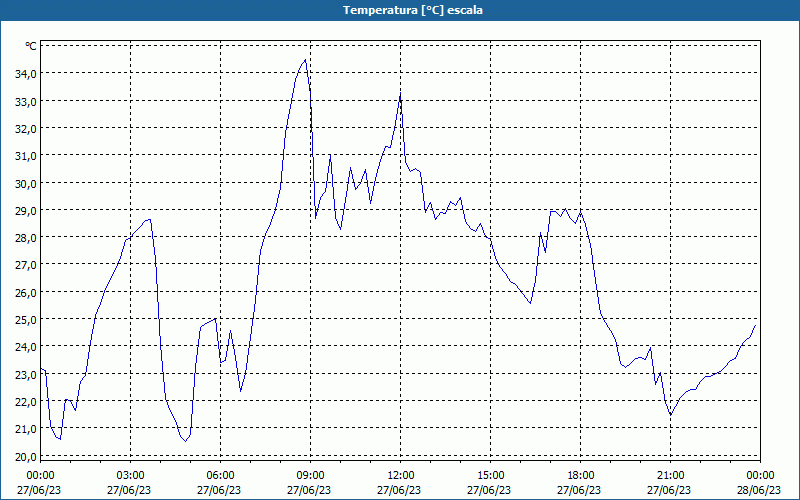This screenshot has width=800, height=500.
Task: Select the curve's sharp 33,0 peak at 12:00
Action: tap(400, 95)
